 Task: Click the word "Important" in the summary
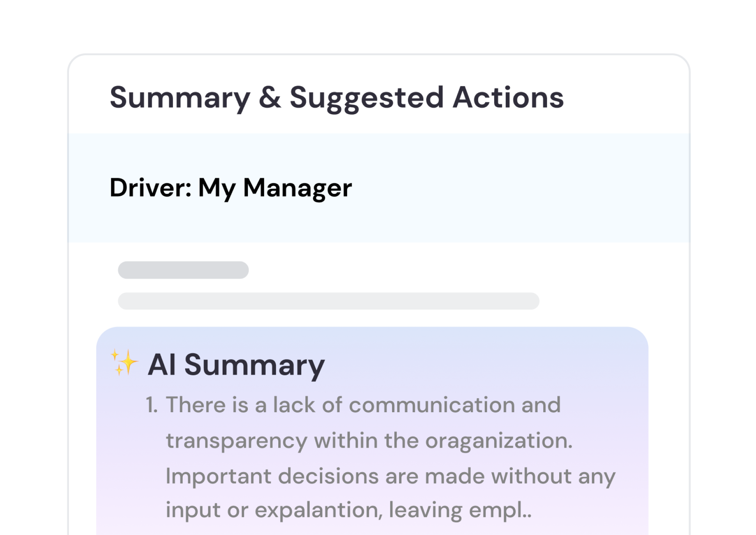(x=218, y=476)
